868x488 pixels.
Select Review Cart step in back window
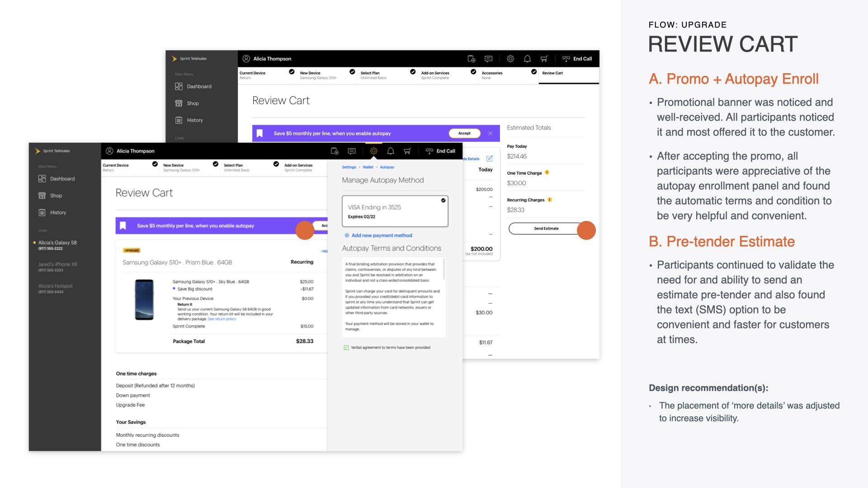569,75
